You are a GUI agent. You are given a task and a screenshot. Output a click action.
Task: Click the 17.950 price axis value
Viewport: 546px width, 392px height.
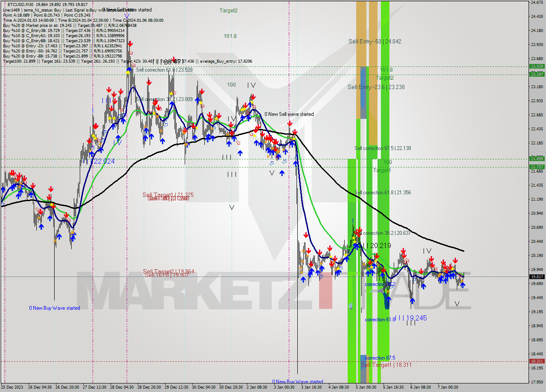[x=537, y=382]
